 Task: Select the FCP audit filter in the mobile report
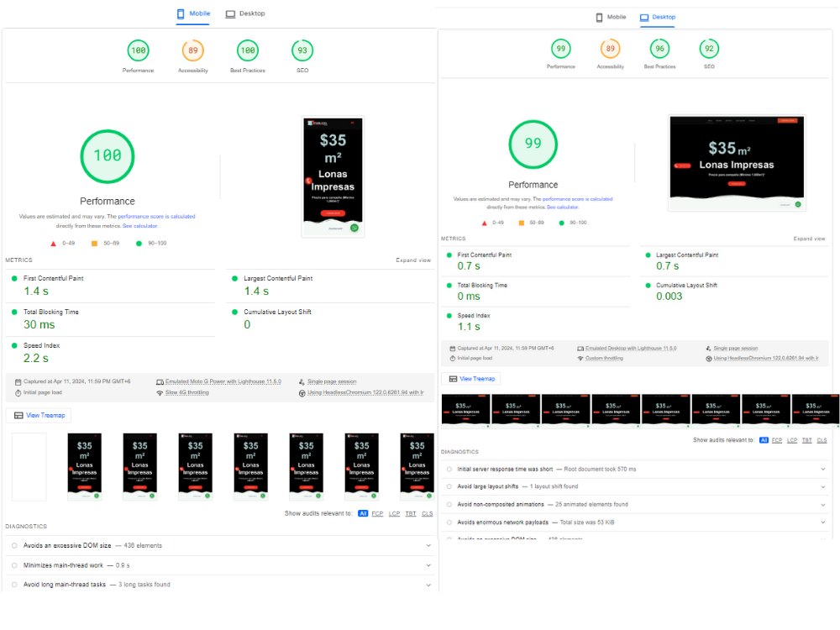coord(378,514)
